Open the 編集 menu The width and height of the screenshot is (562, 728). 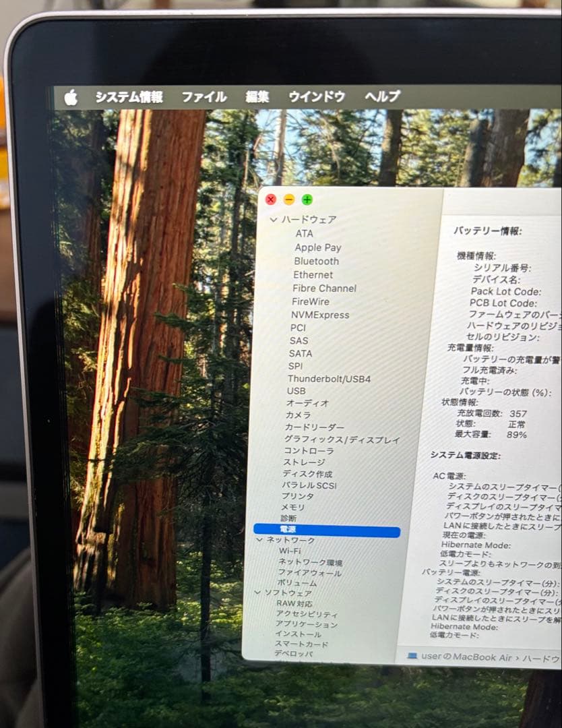click(x=259, y=96)
